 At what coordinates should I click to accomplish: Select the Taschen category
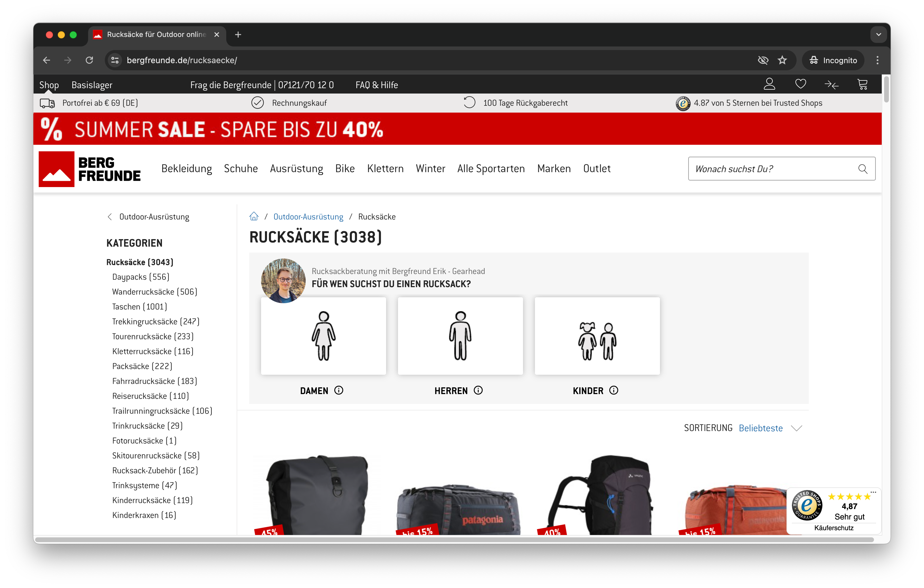140,307
